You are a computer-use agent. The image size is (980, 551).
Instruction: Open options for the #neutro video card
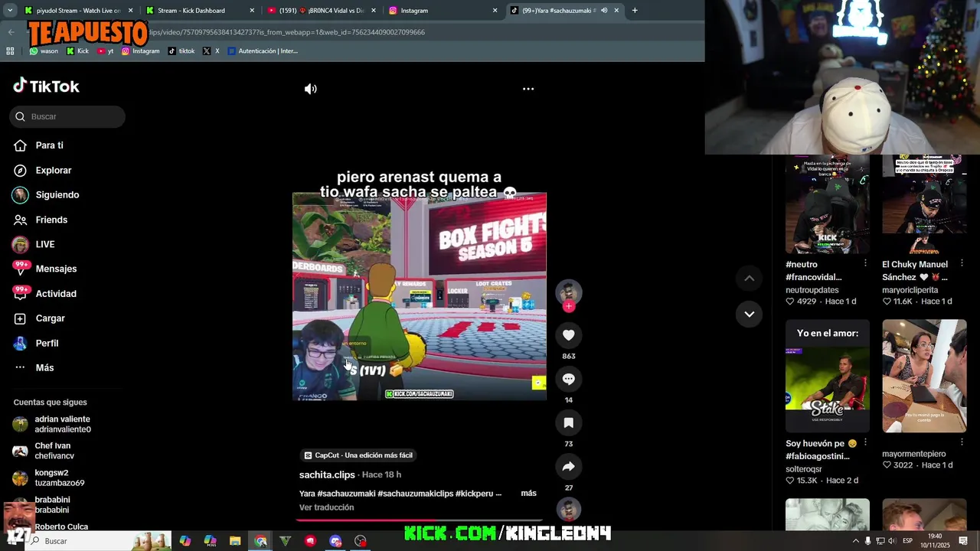click(x=865, y=263)
